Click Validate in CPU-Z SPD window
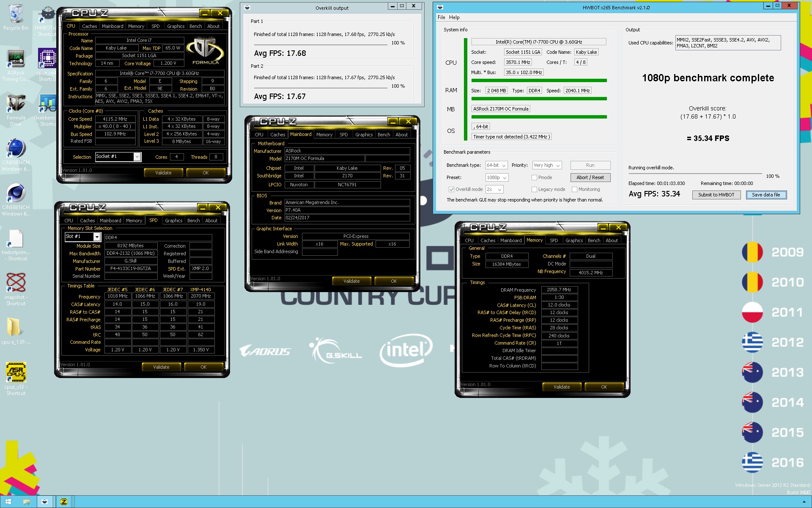 [x=161, y=367]
